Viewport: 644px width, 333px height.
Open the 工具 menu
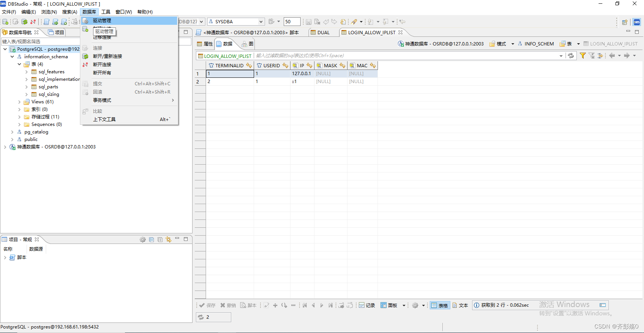click(106, 12)
